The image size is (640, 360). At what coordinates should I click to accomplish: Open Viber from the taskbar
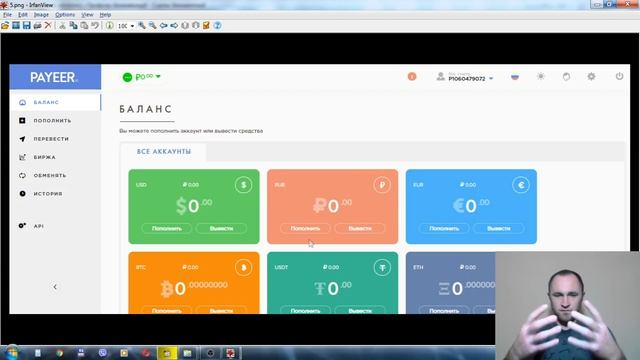pyautogui.click(x=102, y=353)
